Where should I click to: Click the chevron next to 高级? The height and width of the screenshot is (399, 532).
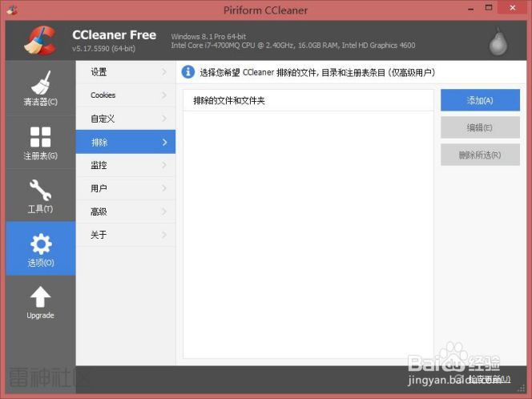(x=164, y=212)
